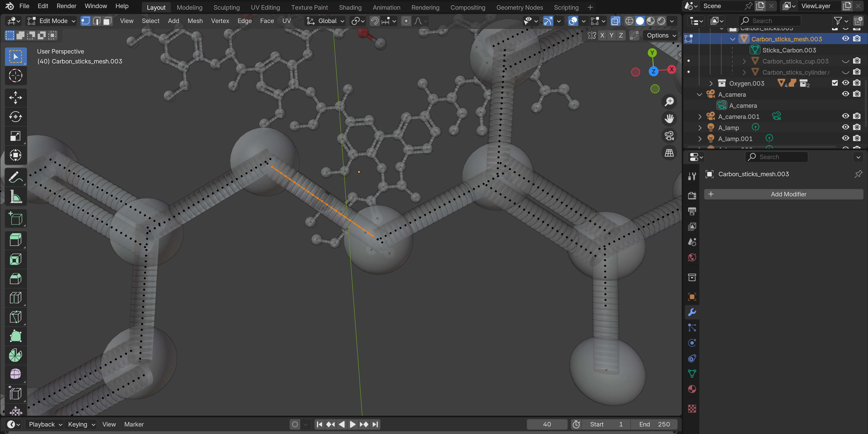The image size is (868, 434).
Task: Click the current frame field showing 40
Action: (x=547, y=424)
